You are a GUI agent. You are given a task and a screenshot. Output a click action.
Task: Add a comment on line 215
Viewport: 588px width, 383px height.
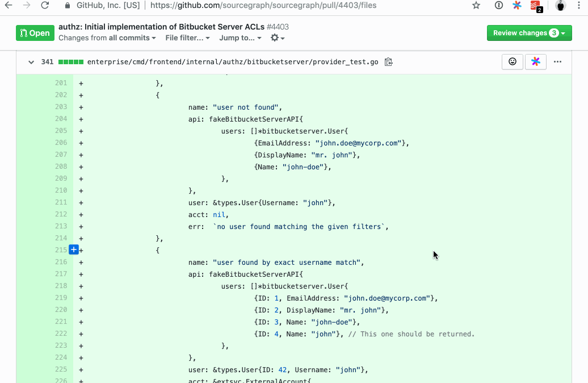pos(74,249)
